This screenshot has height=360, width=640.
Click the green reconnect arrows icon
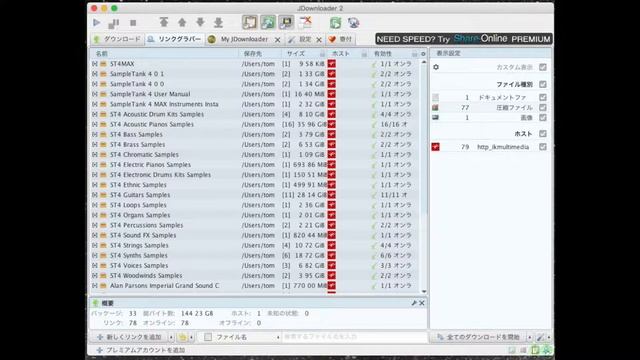[336, 23]
